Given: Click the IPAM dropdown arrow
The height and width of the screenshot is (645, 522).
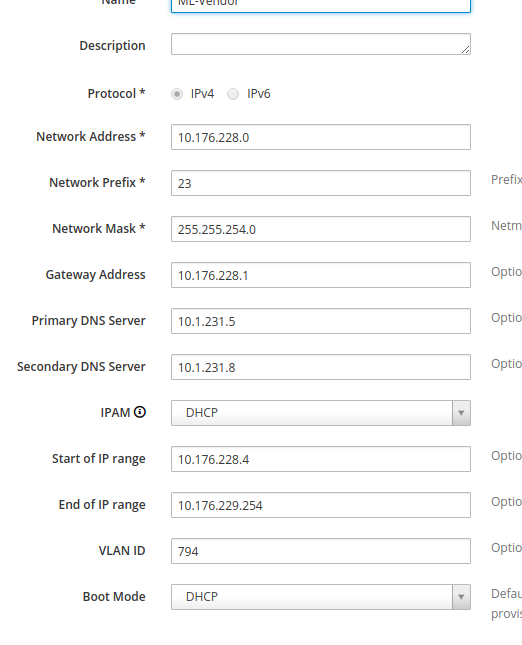Looking at the screenshot, I should point(461,413).
